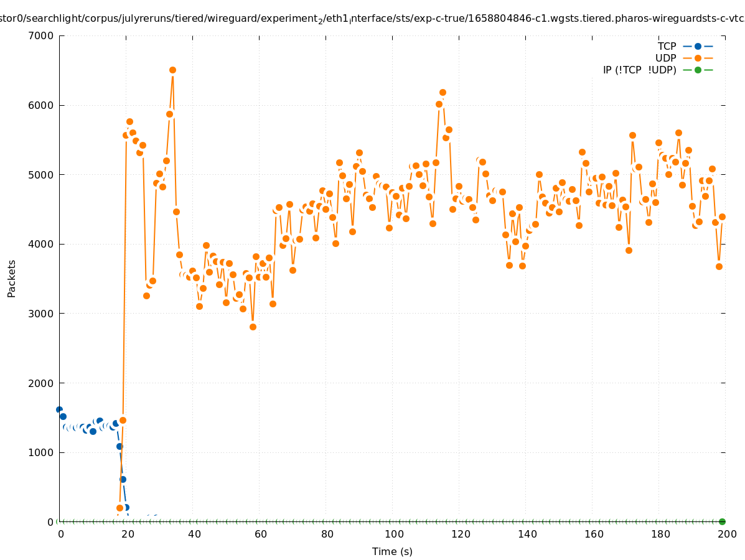Click the 7000 tick label on y-axis
The height and width of the screenshot is (560, 745).
pos(42,35)
